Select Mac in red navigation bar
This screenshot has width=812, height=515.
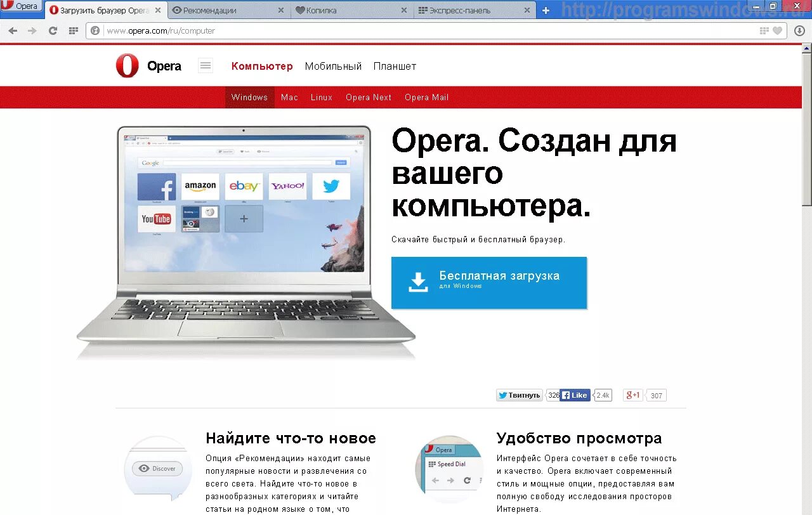(289, 97)
